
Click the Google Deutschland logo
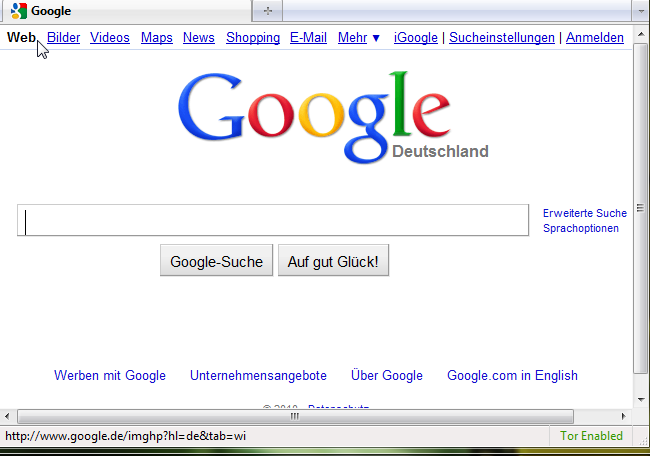334,117
